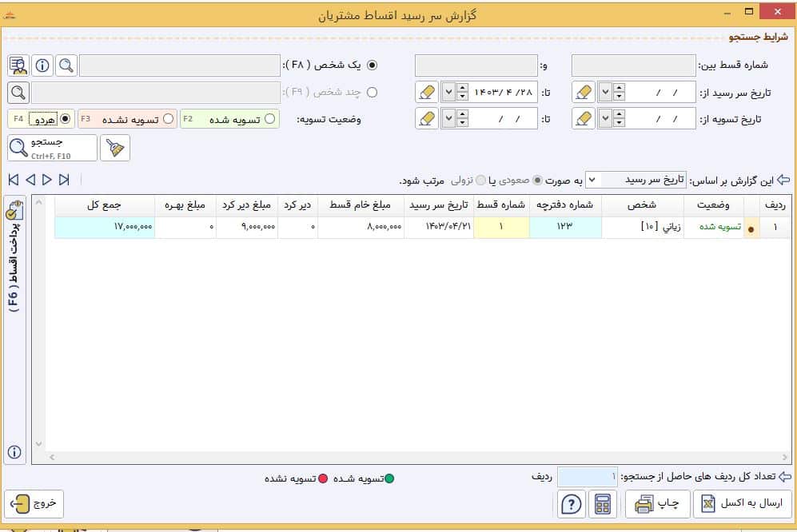Click the person list icon beside the person field
The height and width of the screenshot is (532, 797).
click(x=18, y=66)
